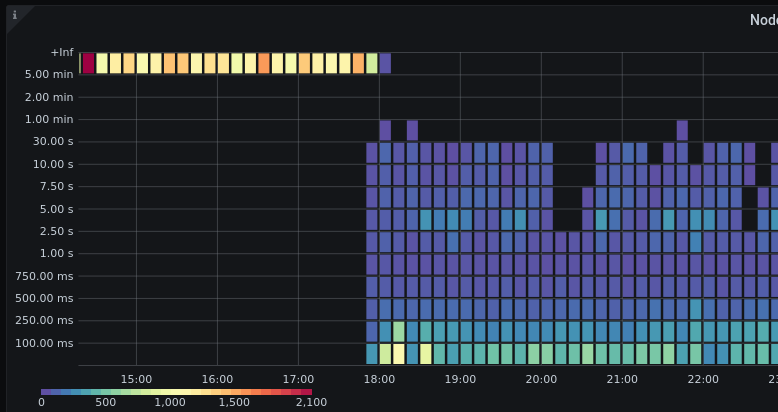Click the '500.00 ms' y-axis label

44,298
